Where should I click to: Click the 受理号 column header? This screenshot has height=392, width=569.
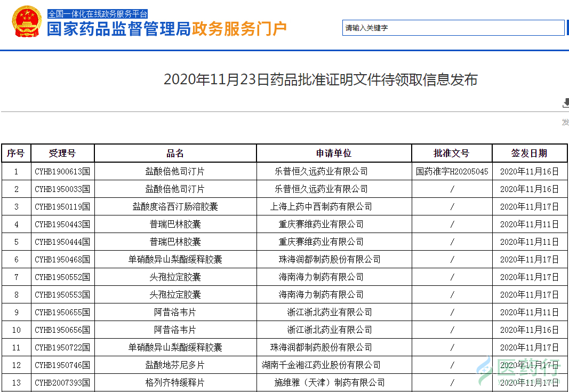(62, 153)
